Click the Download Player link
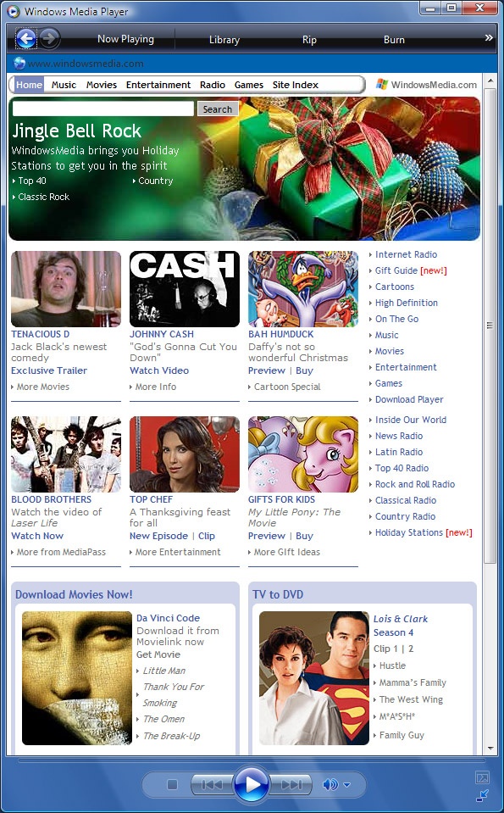Viewport: 504px width, 813px height. (409, 399)
